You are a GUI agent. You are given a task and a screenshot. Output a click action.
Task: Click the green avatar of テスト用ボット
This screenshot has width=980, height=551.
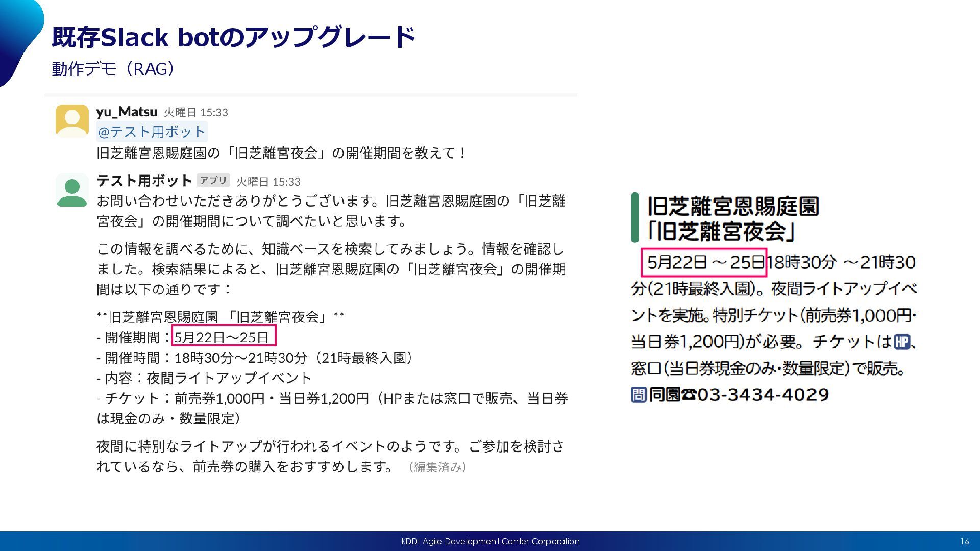coord(72,190)
